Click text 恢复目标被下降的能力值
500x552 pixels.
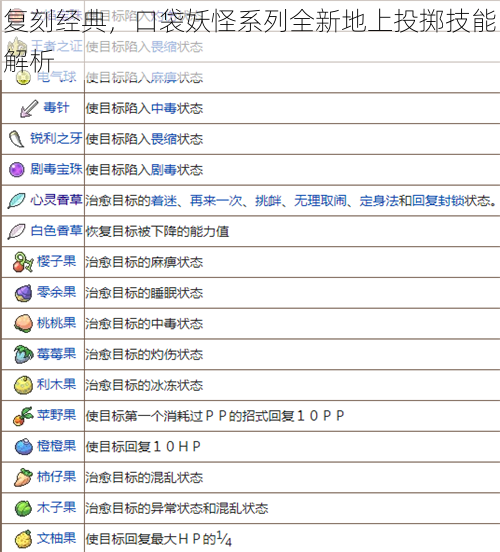[x=157, y=231]
